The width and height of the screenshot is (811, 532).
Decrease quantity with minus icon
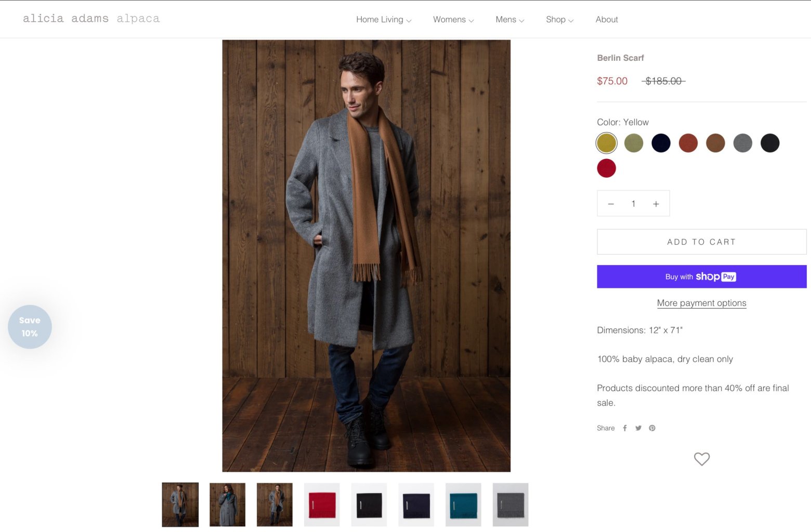tap(611, 204)
